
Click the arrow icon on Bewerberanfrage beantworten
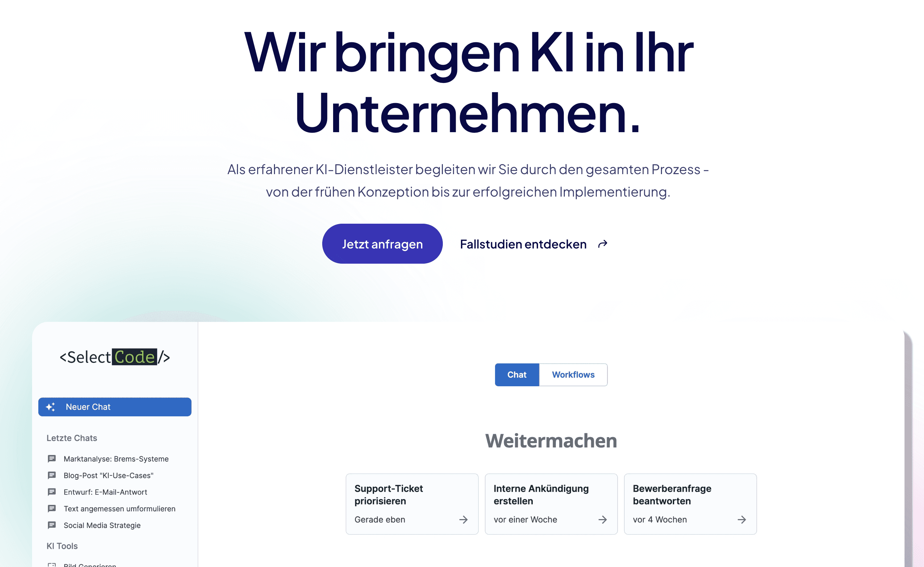(x=742, y=519)
